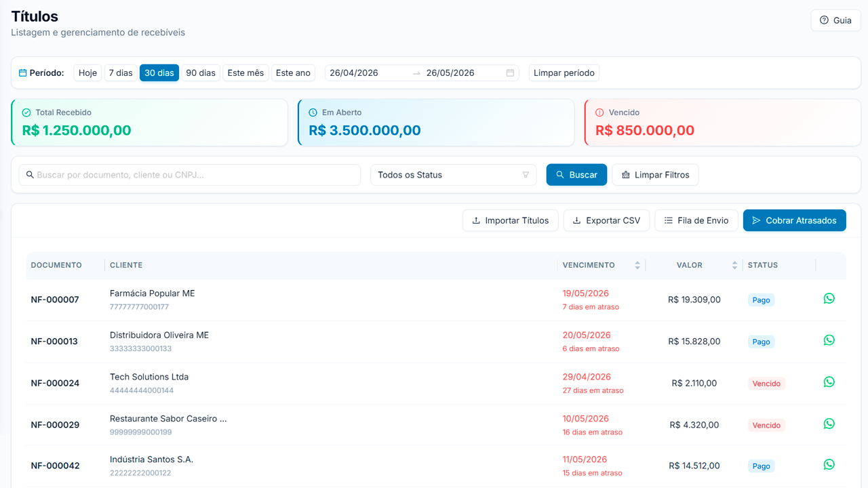Open the Todos os Status dropdown
Viewport: 868px width, 488px height.
click(453, 175)
